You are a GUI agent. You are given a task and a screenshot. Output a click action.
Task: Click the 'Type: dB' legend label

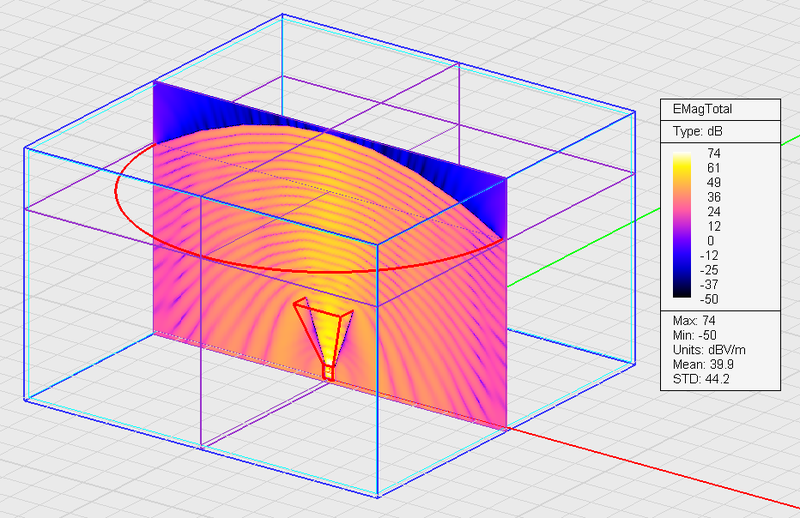697,131
